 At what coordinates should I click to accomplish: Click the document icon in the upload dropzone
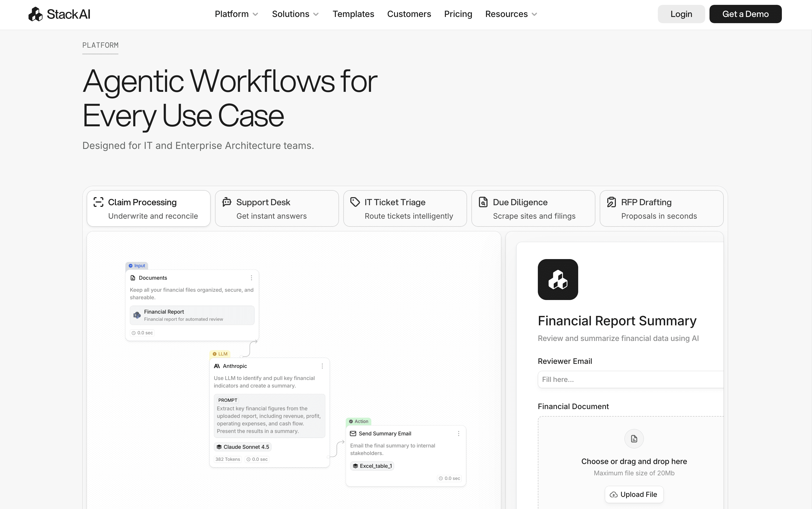coord(634,439)
